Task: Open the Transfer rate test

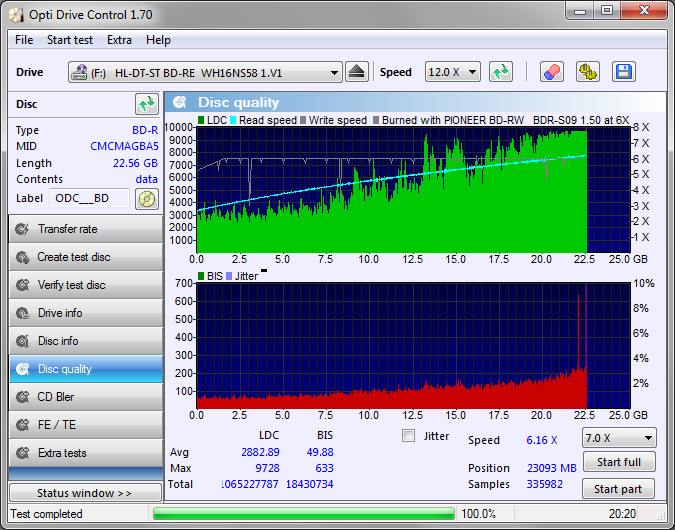Action: pyautogui.click(x=85, y=229)
